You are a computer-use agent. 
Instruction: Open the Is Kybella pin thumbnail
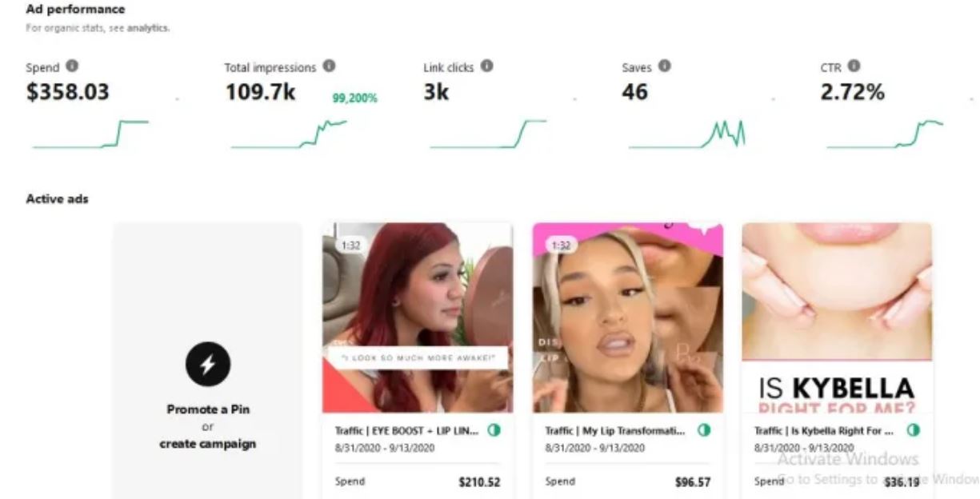click(x=837, y=317)
